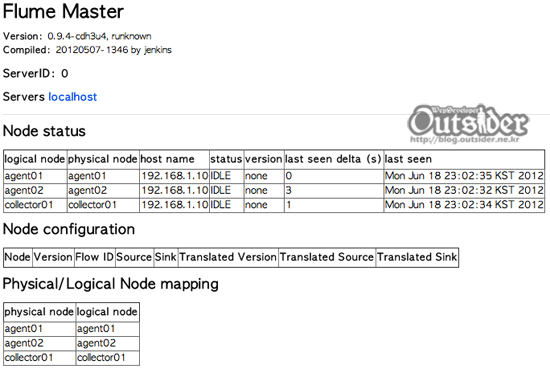
Task: Click none version in agent01 row
Action: pos(264,176)
